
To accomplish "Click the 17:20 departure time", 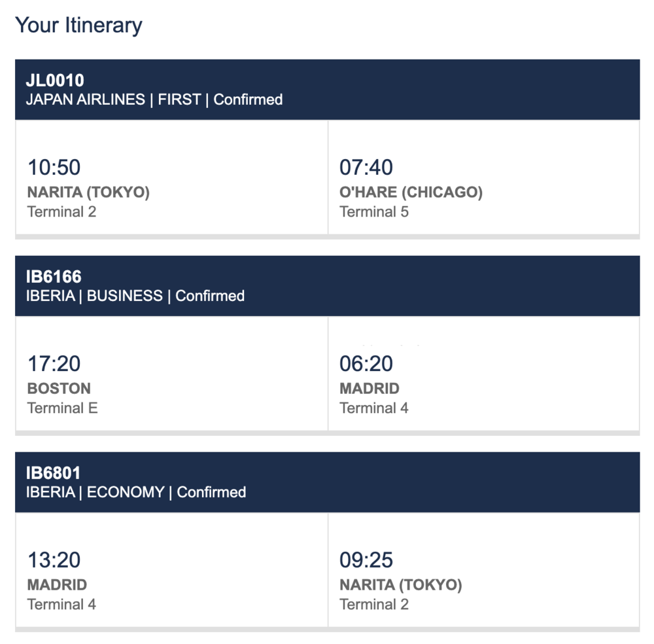I will tap(54, 364).
